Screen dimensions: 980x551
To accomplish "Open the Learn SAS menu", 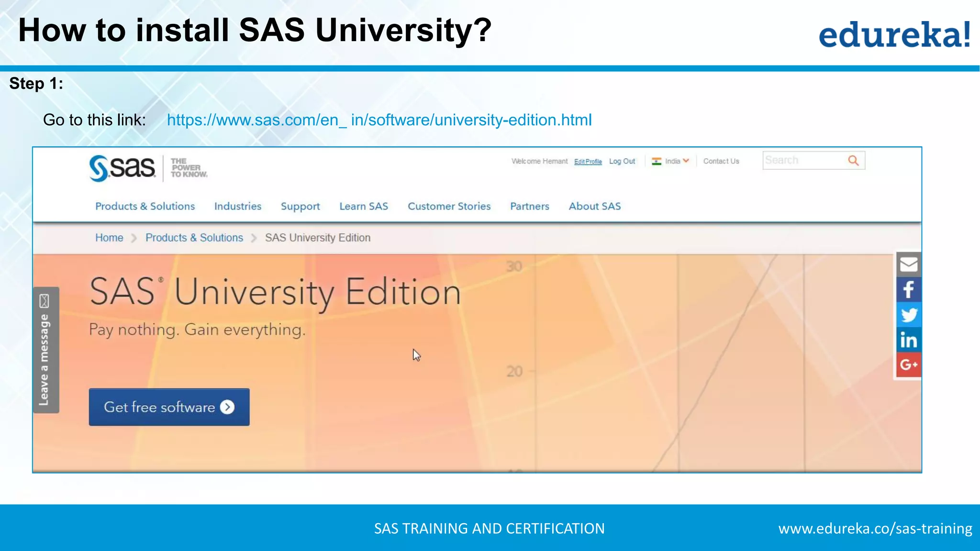I will tap(364, 206).
